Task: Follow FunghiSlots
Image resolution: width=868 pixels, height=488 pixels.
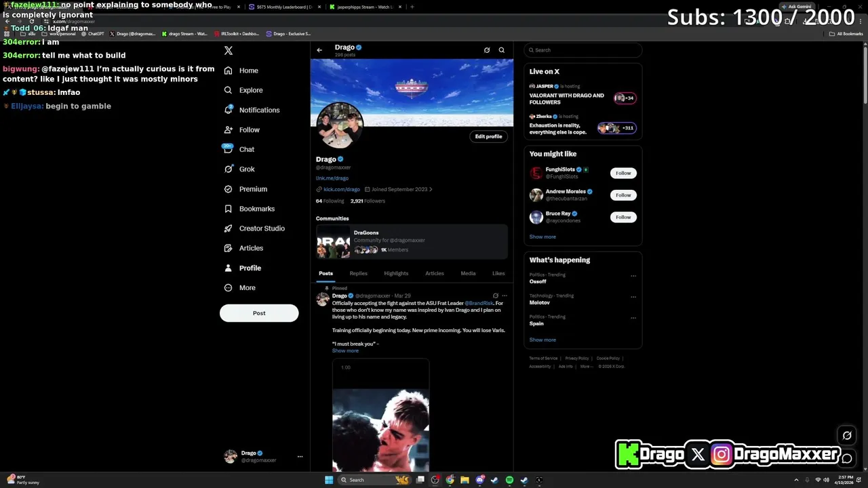Action: (x=623, y=173)
